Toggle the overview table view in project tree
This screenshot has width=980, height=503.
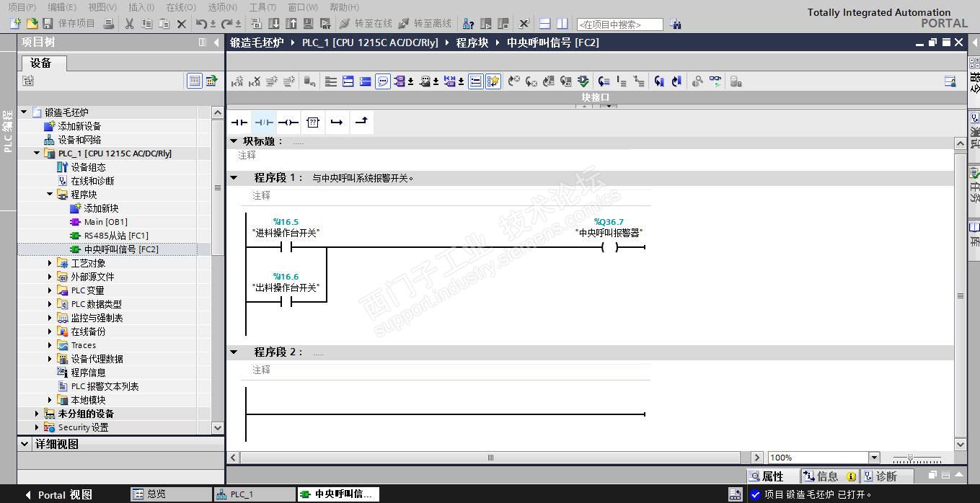194,81
